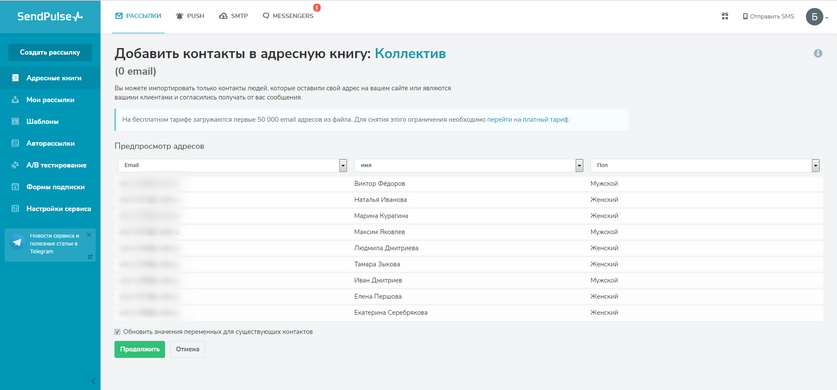The height and width of the screenshot is (390, 837).
Task: Click the user avatar letter Б
Action: (814, 17)
